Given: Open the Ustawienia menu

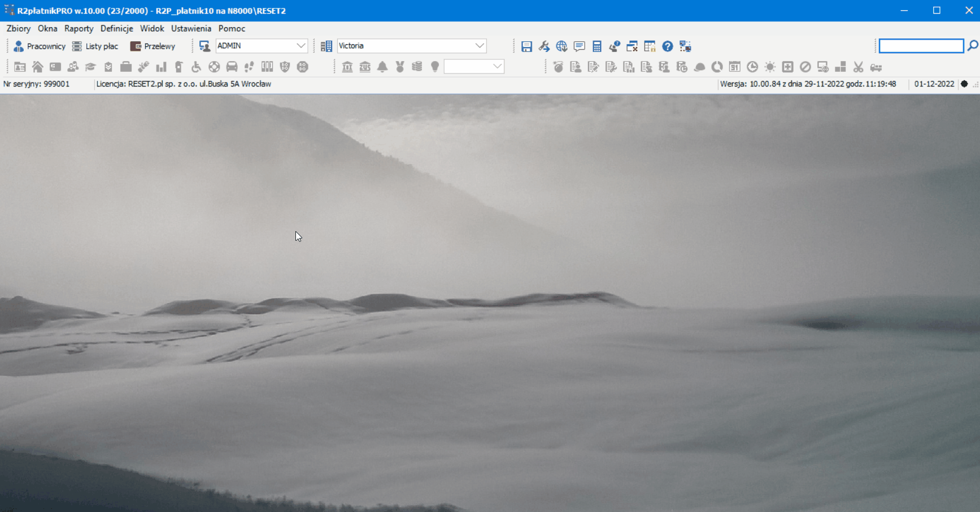Looking at the screenshot, I should point(191,28).
